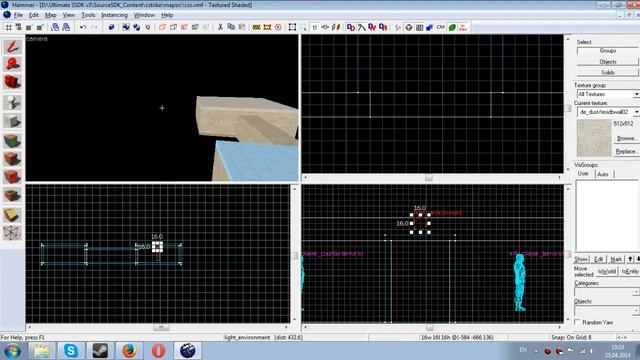
Task: Open the Current texture dropdown
Action: 607,112
